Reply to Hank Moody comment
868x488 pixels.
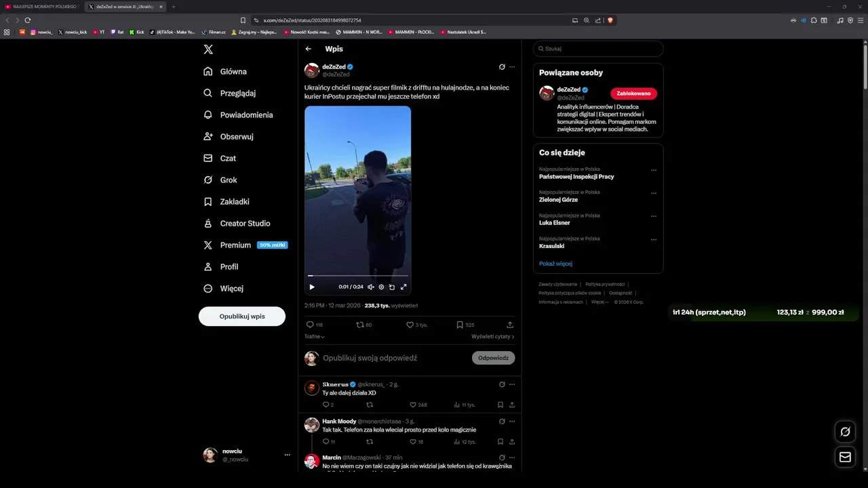click(x=329, y=442)
